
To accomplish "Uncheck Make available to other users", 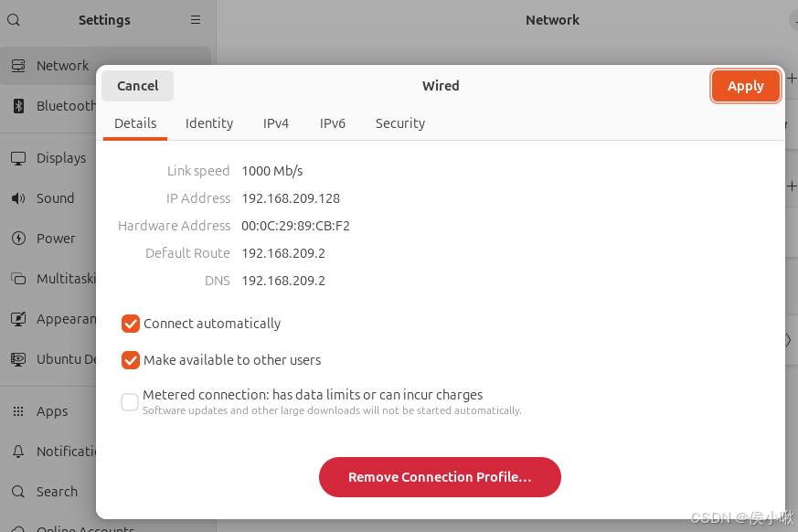I will click(x=131, y=360).
